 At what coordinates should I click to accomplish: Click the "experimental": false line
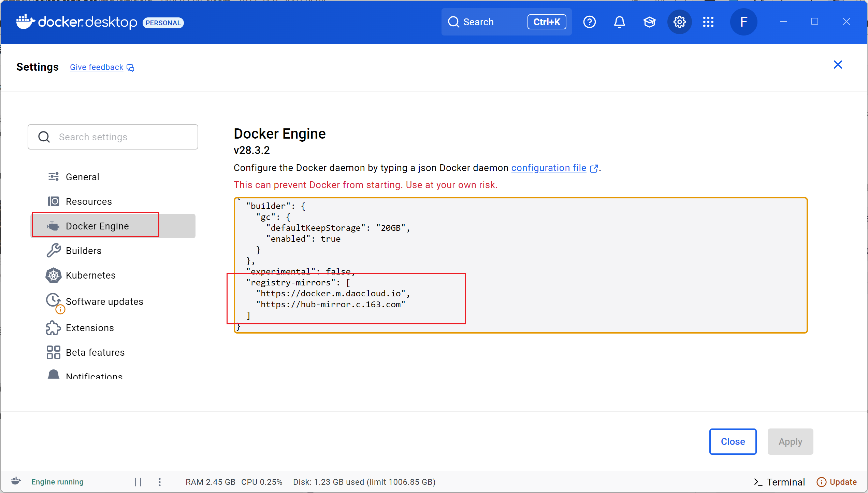(301, 271)
